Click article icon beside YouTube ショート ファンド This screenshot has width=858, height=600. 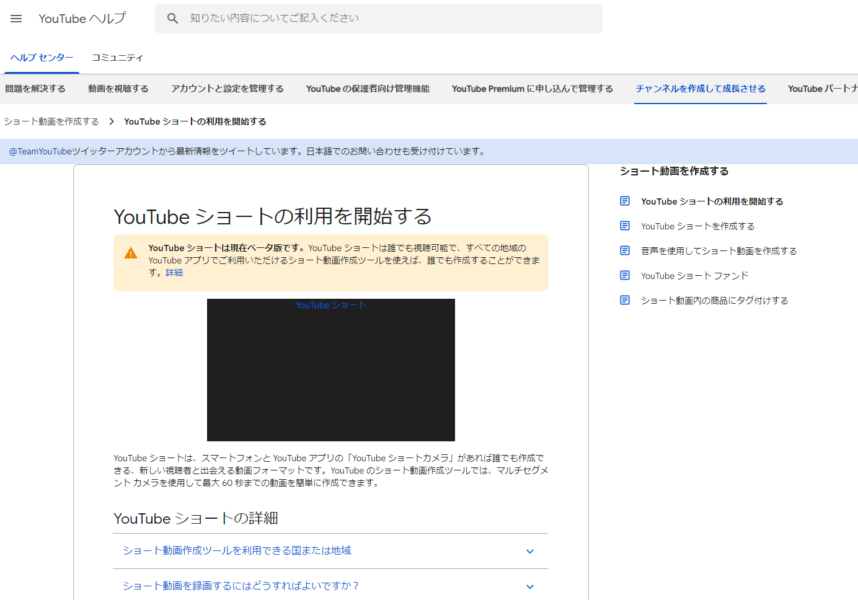pos(625,275)
